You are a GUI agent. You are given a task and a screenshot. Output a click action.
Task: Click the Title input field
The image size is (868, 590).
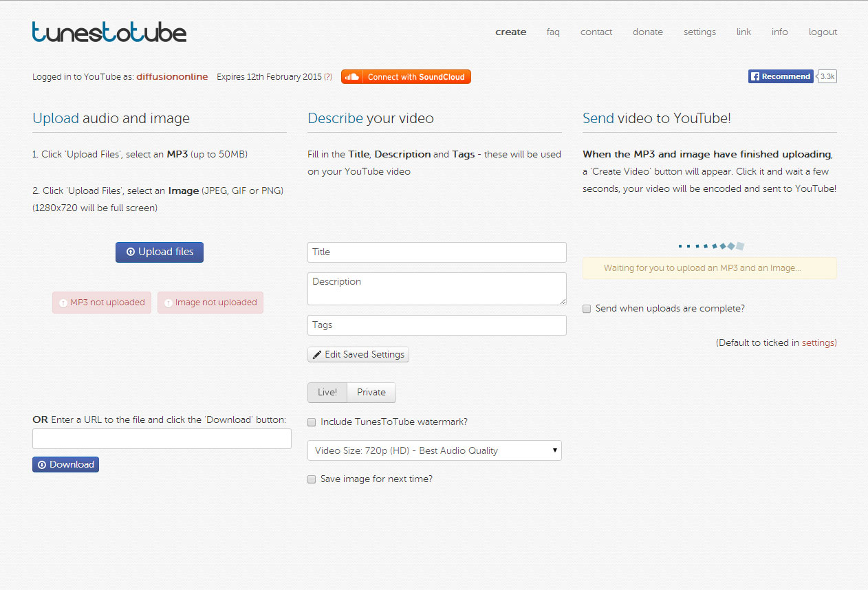[x=437, y=252]
